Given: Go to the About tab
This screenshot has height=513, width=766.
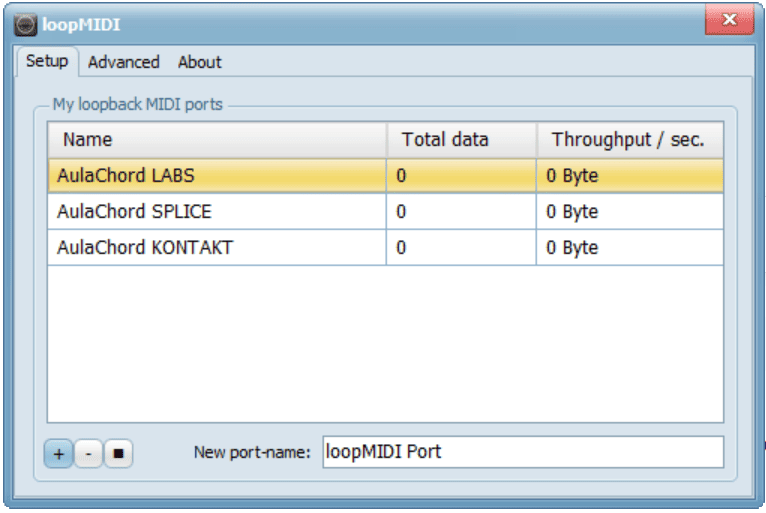Looking at the screenshot, I should [x=199, y=62].
